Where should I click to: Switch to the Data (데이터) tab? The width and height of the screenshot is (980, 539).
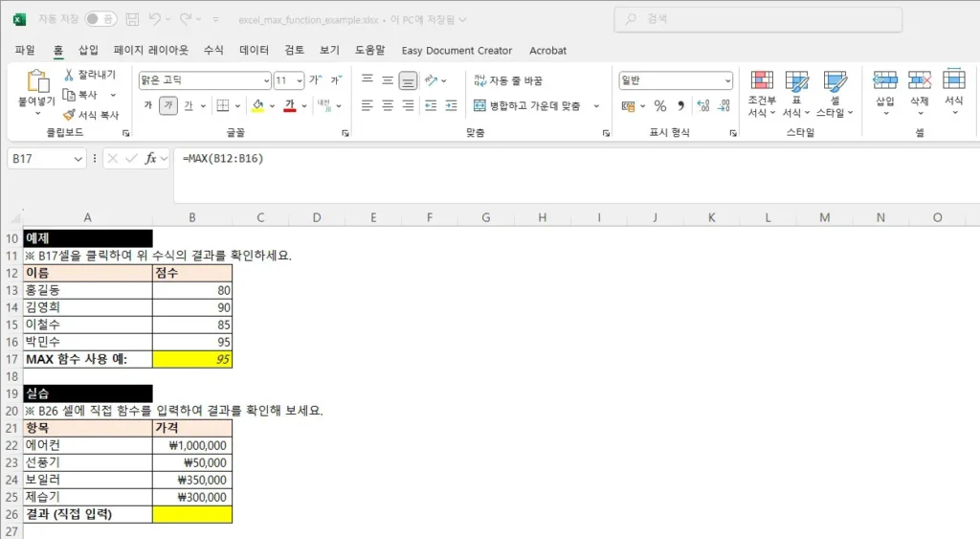pos(254,50)
